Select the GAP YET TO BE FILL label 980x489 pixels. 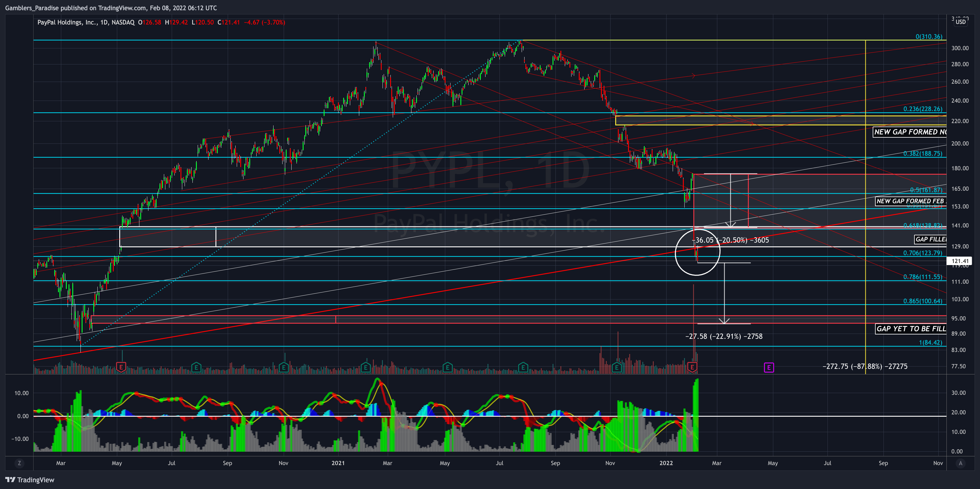tap(911, 328)
